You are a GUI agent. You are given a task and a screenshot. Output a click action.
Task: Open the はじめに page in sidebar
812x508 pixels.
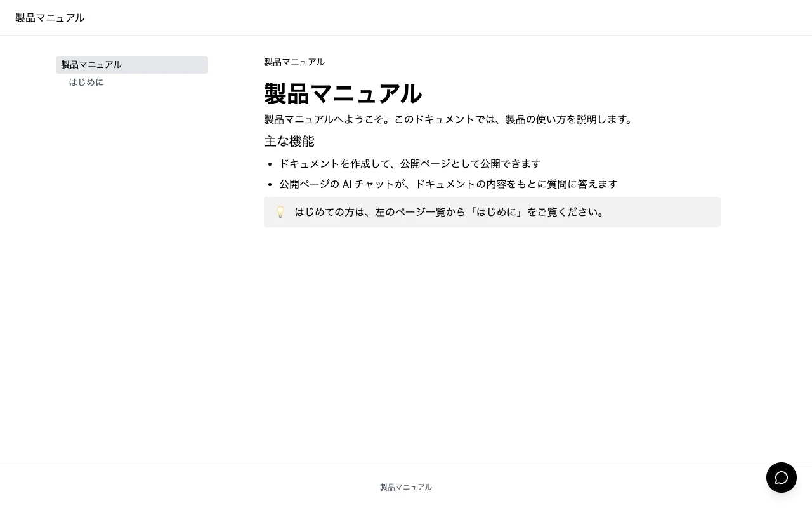tap(86, 83)
